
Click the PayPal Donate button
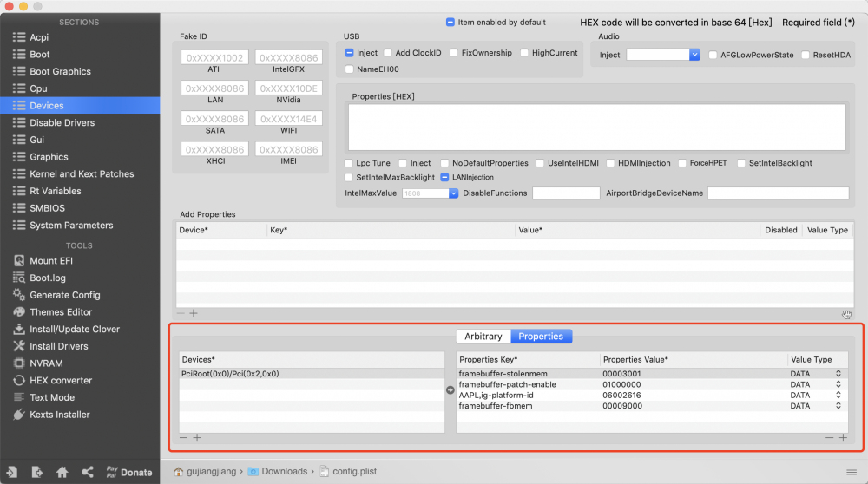[x=129, y=472]
